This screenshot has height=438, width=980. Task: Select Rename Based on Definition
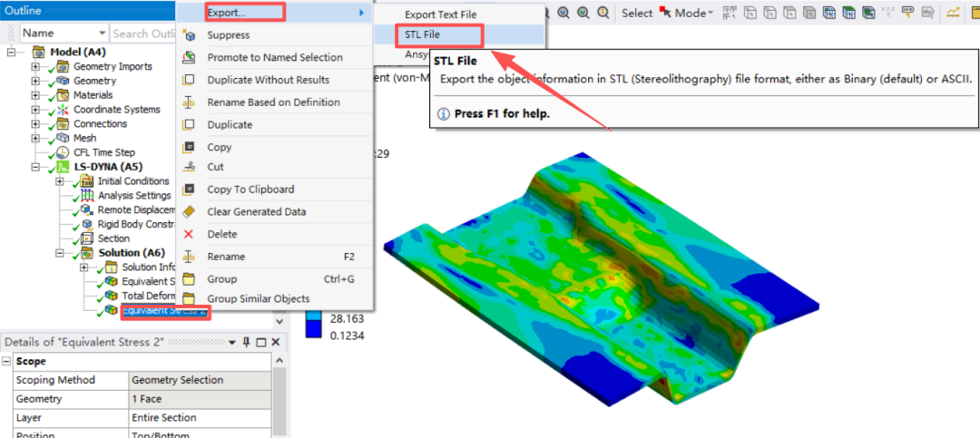(275, 102)
